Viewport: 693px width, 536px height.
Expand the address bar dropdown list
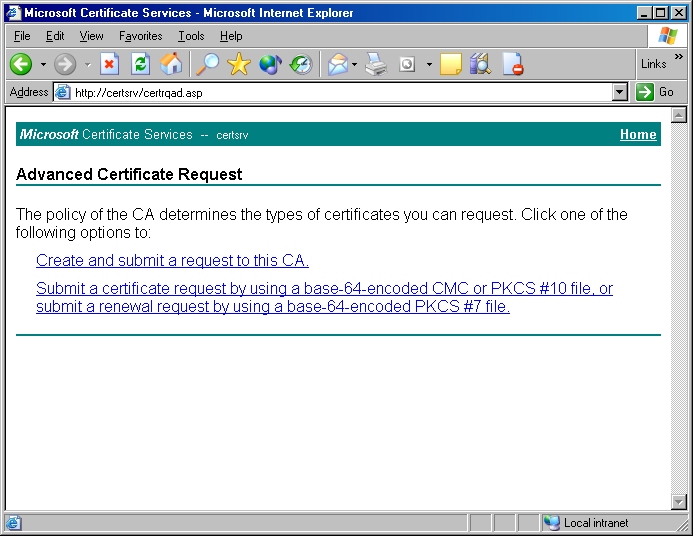coord(620,92)
